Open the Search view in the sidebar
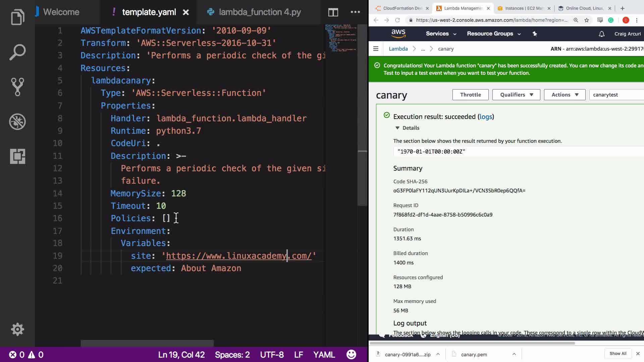The image size is (644, 362). 17,52
